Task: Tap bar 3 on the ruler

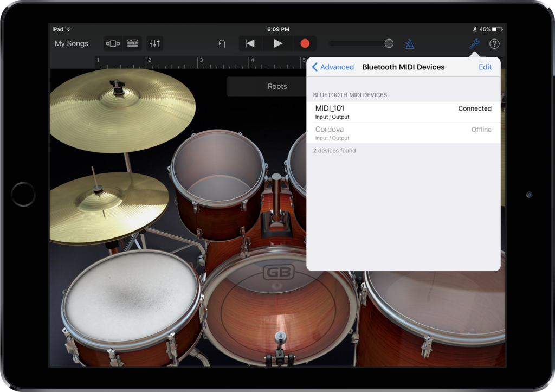Action: [201, 61]
